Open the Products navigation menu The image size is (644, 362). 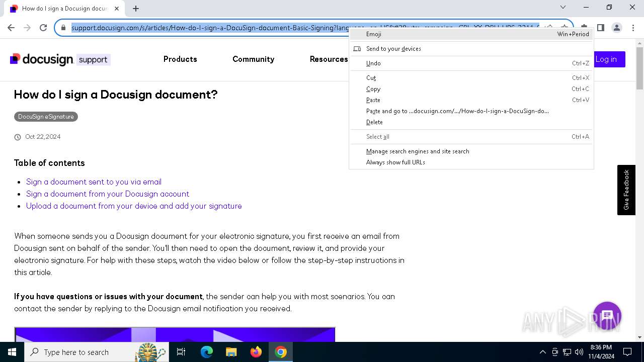[x=180, y=59]
